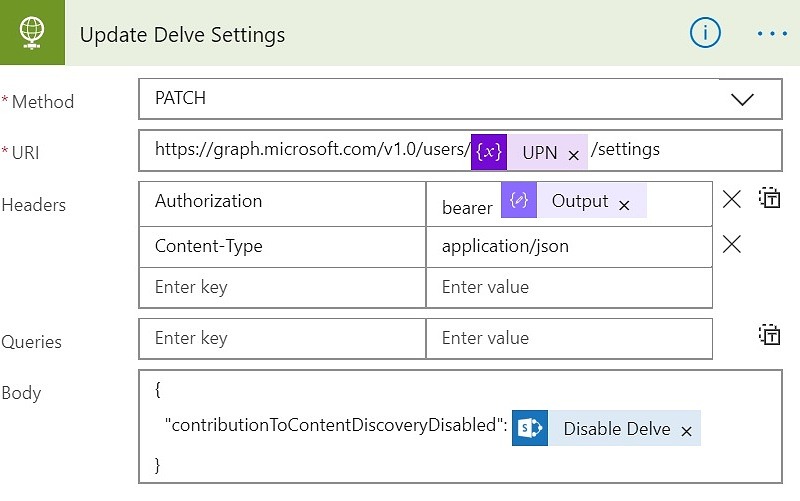Remove the Output token from header

[x=623, y=206]
